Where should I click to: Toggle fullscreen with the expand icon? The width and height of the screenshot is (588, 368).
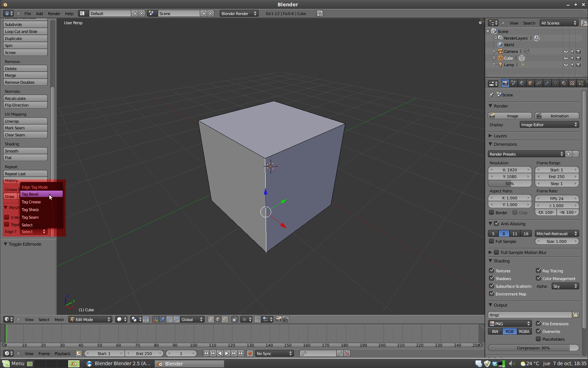click(320, 13)
